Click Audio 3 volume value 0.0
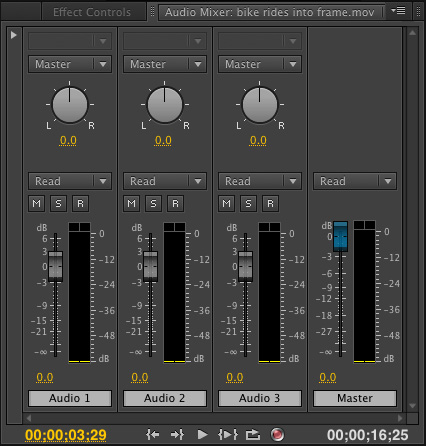The width and height of the screenshot is (426, 446). [235, 377]
